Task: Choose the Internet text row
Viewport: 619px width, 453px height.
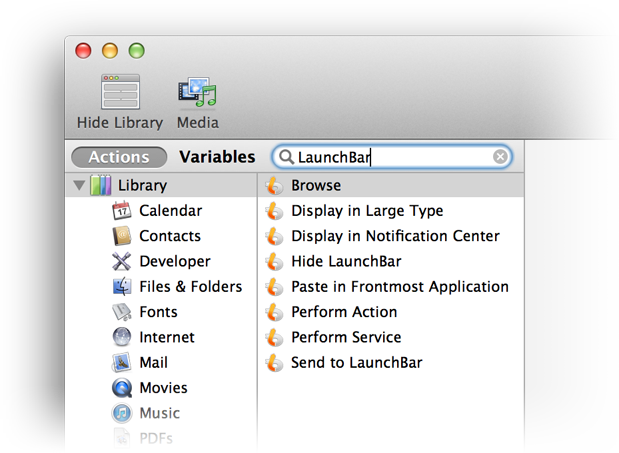Action: [167, 337]
